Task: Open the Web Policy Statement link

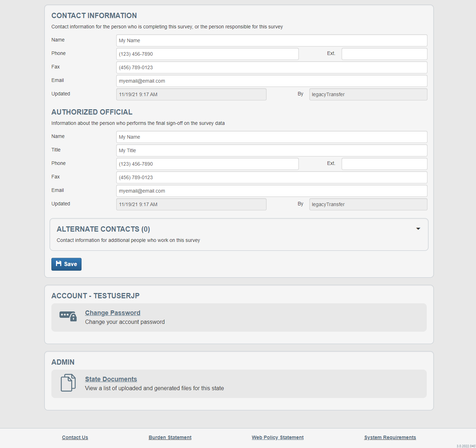Action: pos(278,437)
